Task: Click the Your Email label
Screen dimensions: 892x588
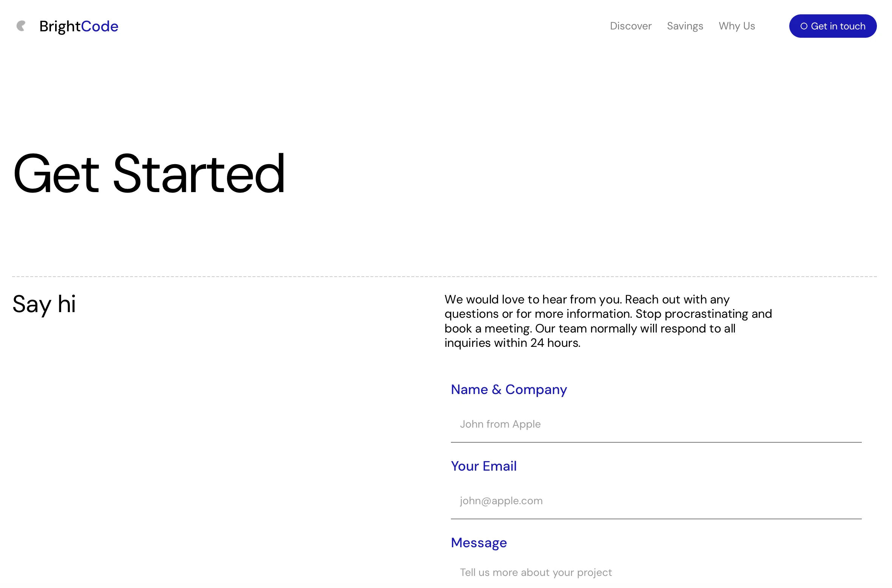Action: [x=483, y=466]
